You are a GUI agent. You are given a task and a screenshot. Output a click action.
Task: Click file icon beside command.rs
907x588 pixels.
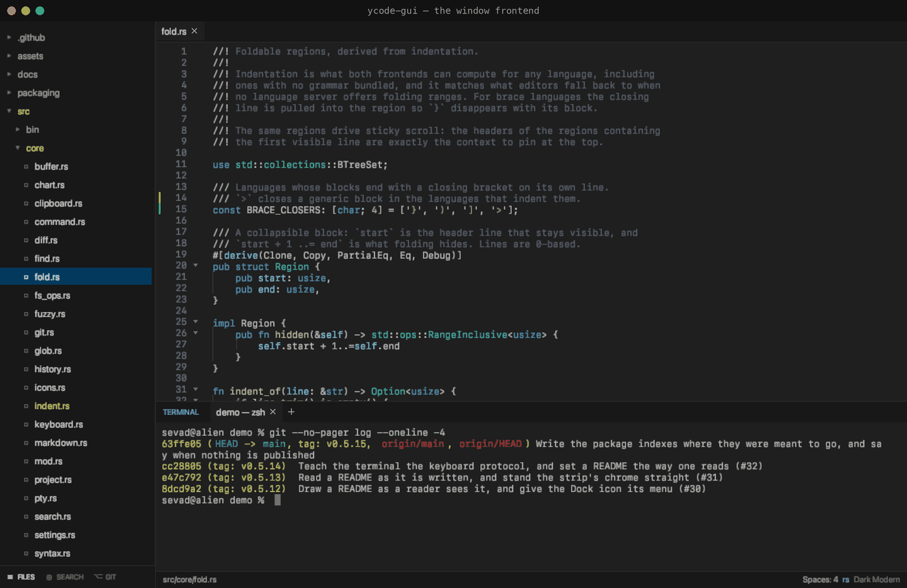[27, 222]
